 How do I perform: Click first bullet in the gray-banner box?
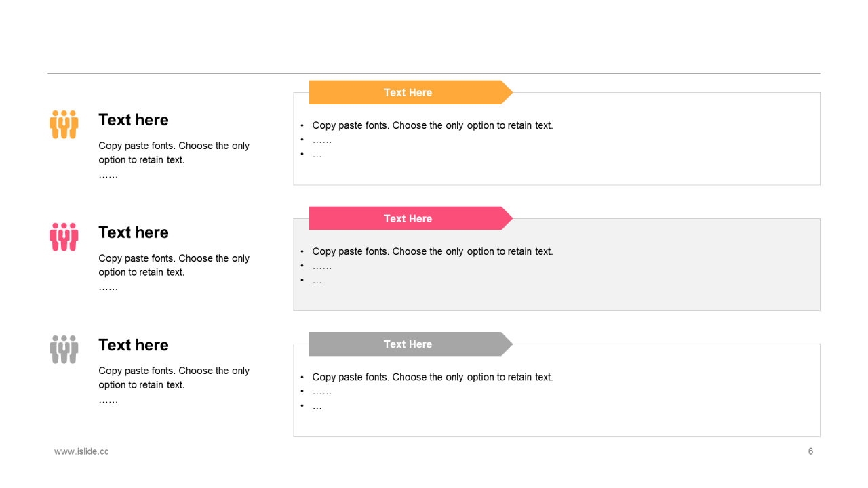point(433,378)
